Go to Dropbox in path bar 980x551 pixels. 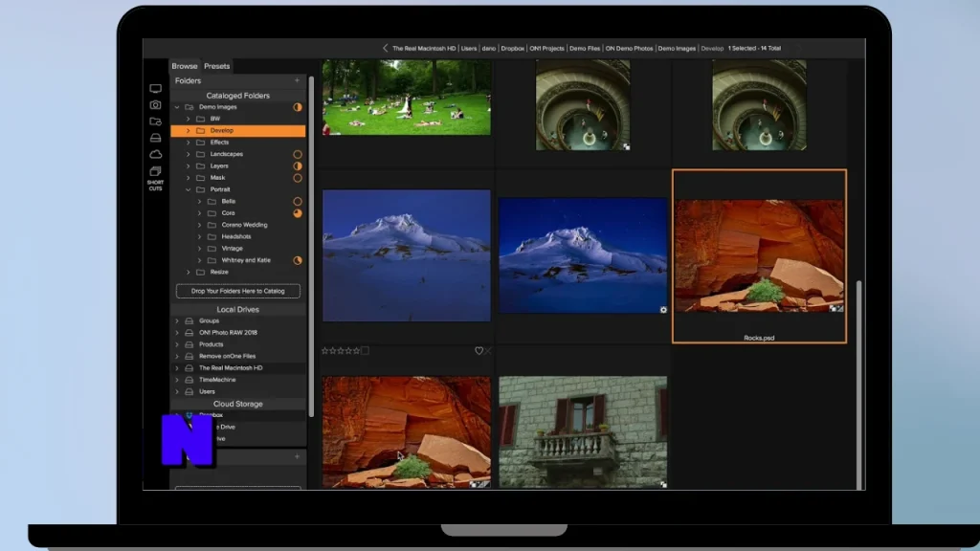point(513,48)
